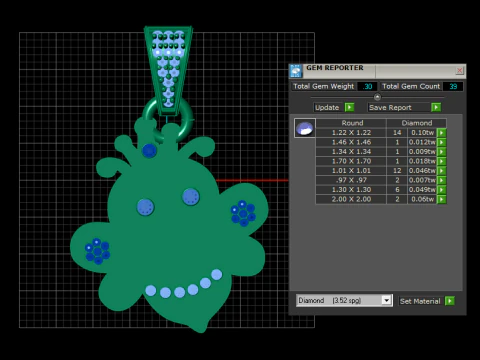Click green arrow for 1.30 X 1.30 row
Viewport: 480px width, 360px height.
tap(442, 190)
